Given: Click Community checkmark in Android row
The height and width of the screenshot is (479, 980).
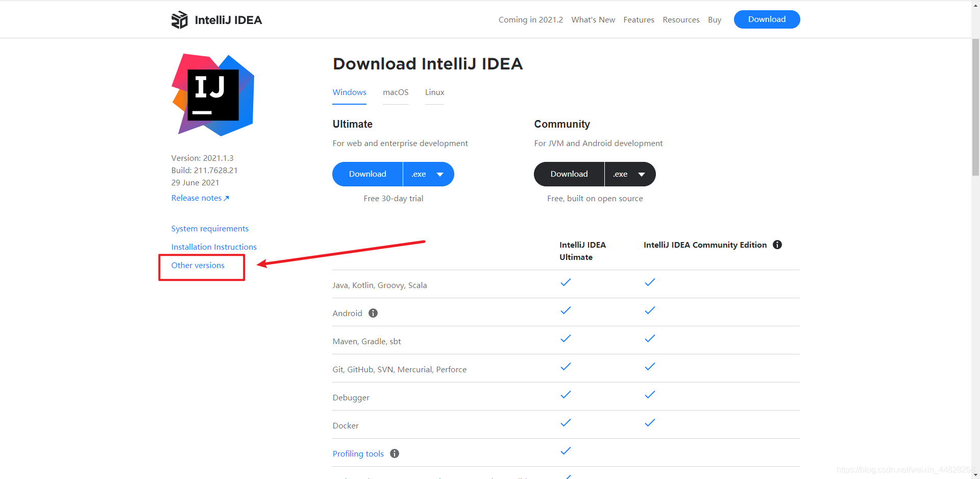Looking at the screenshot, I should coord(650,310).
